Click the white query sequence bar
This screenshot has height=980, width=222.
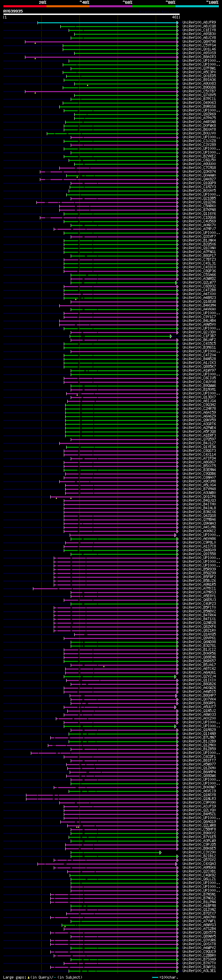click(92, 15)
